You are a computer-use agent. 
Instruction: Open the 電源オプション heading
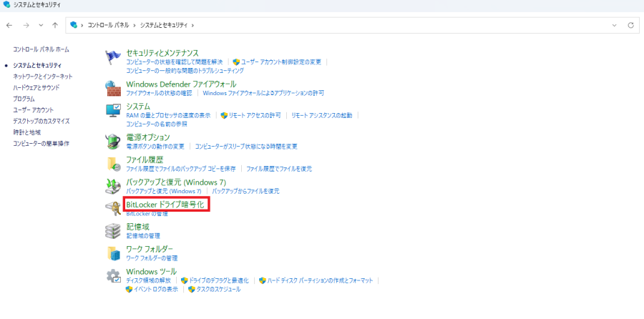click(148, 137)
